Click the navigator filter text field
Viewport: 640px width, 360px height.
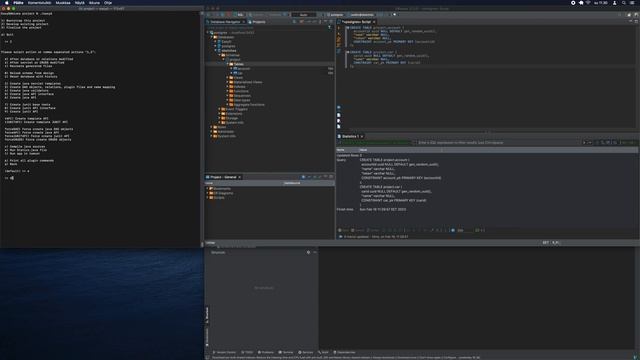click(266, 27)
